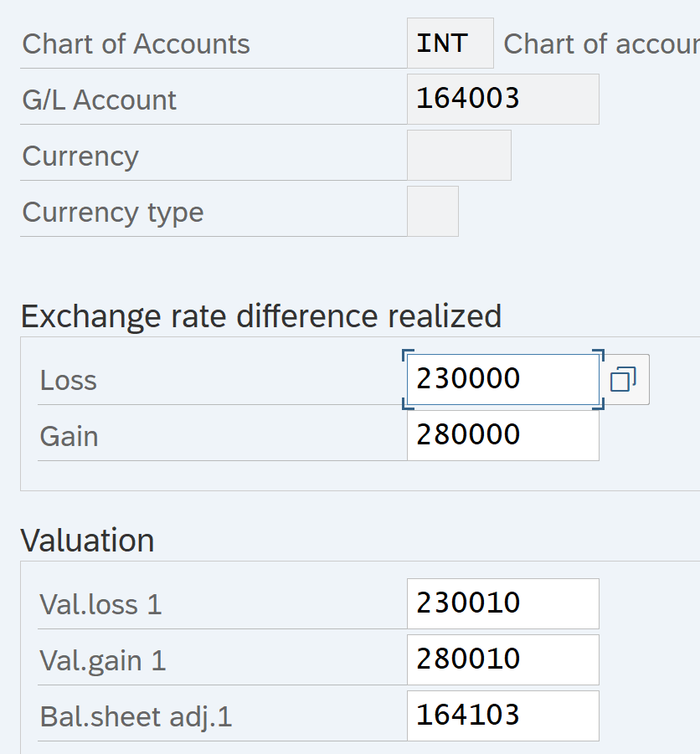Click the 'Currency type' label
This screenshot has height=754, width=700.
(x=112, y=213)
